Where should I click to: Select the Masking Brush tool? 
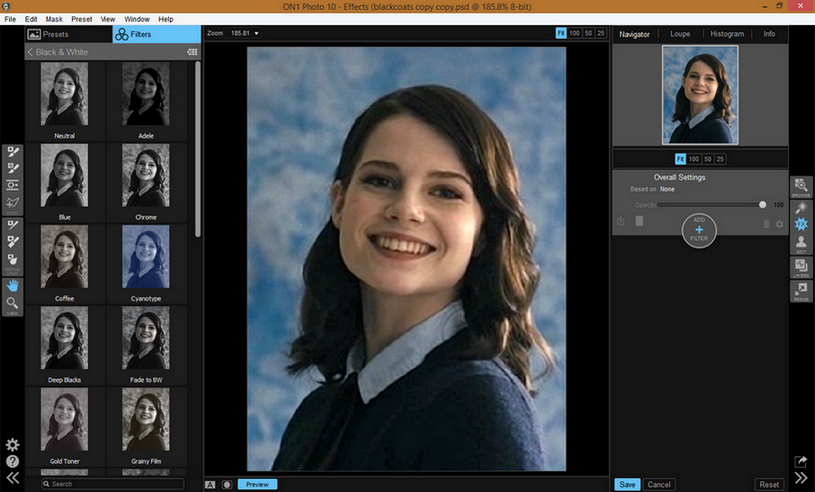tap(12, 152)
